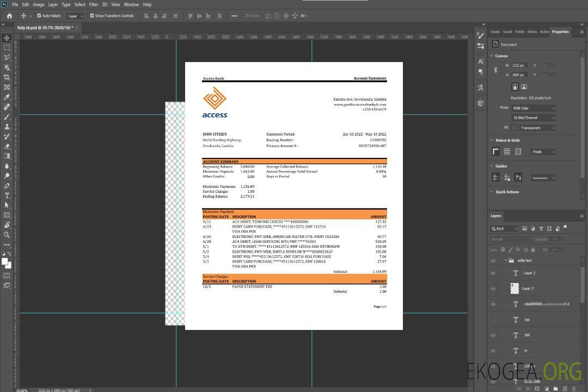Click the canvas width input field
This screenshot has width=588, height=392.
(519, 65)
